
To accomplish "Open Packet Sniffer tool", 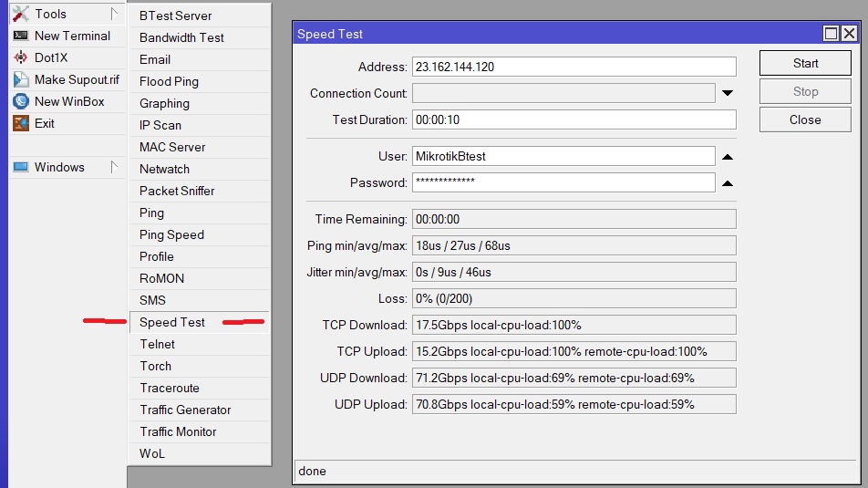I will click(x=200, y=191).
